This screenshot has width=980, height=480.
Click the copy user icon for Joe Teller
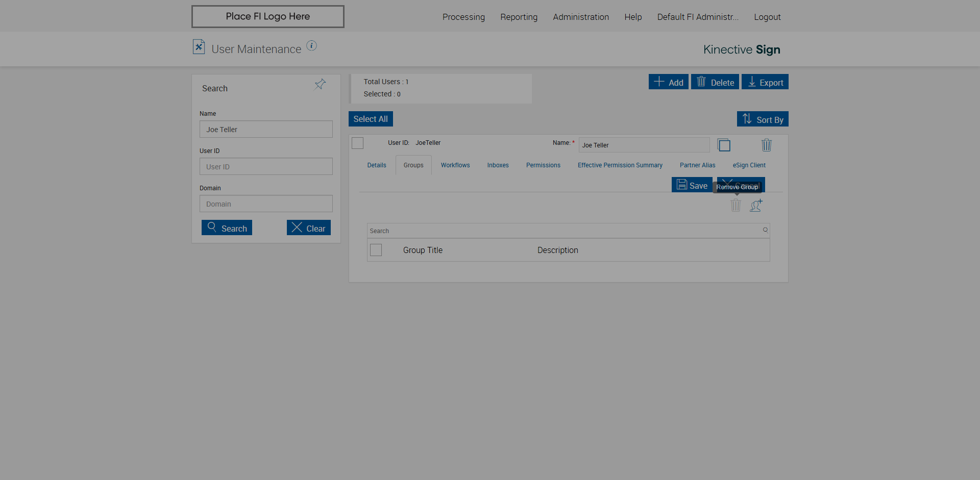[724, 145]
